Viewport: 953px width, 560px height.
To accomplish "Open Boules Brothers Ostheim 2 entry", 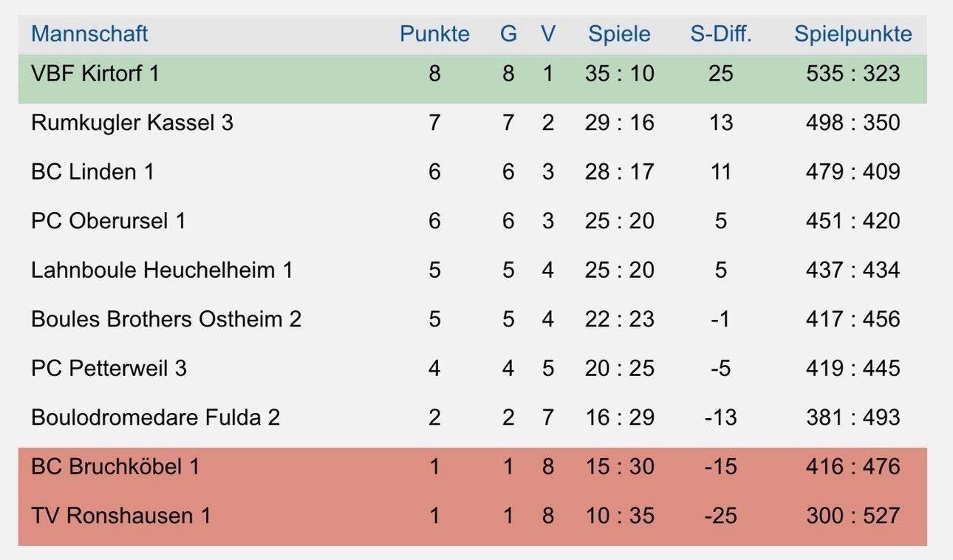I will pos(166,319).
